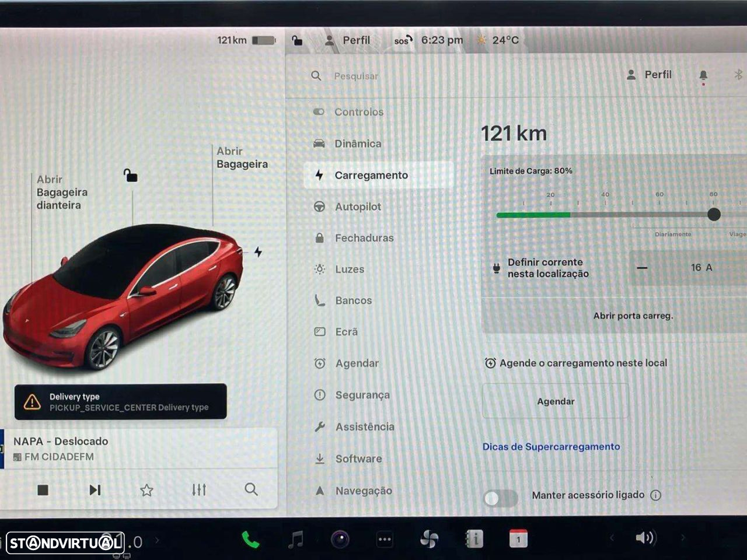Tap the SOS emergency icon
This screenshot has height=560, width=747.
(x=403, y=40)
